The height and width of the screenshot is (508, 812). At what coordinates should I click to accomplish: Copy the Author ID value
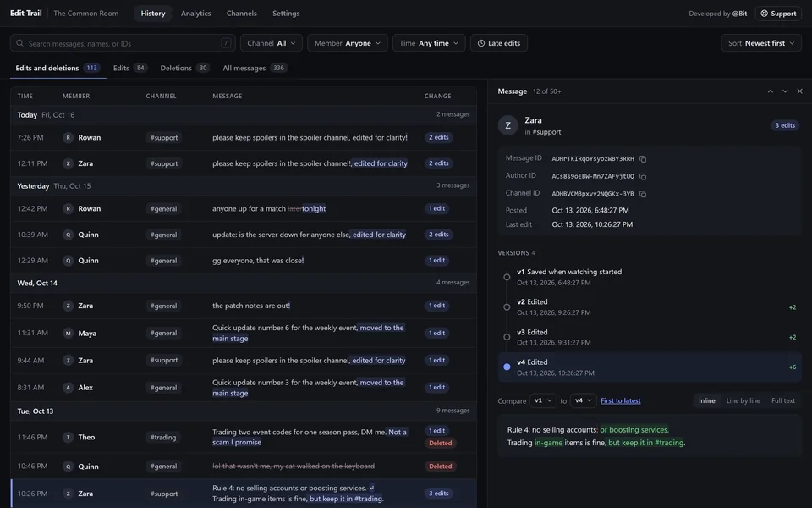tap(643, 177)
